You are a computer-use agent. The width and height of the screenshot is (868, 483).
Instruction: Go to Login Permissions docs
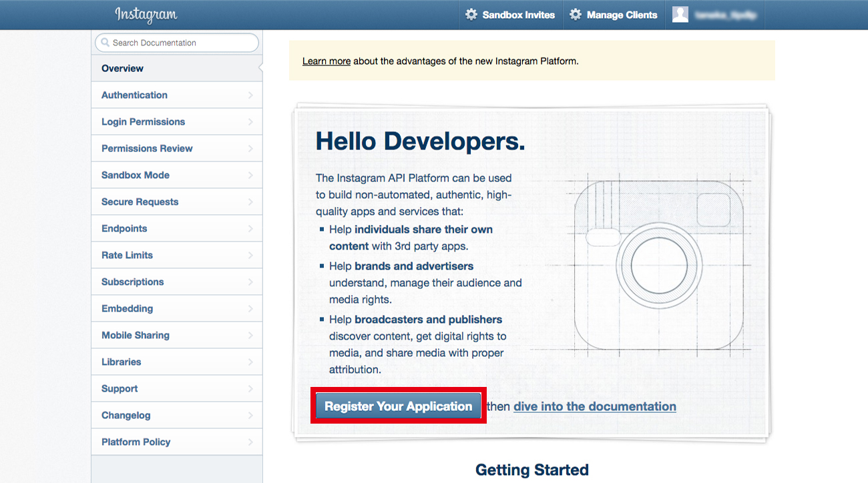pos(177,121)
